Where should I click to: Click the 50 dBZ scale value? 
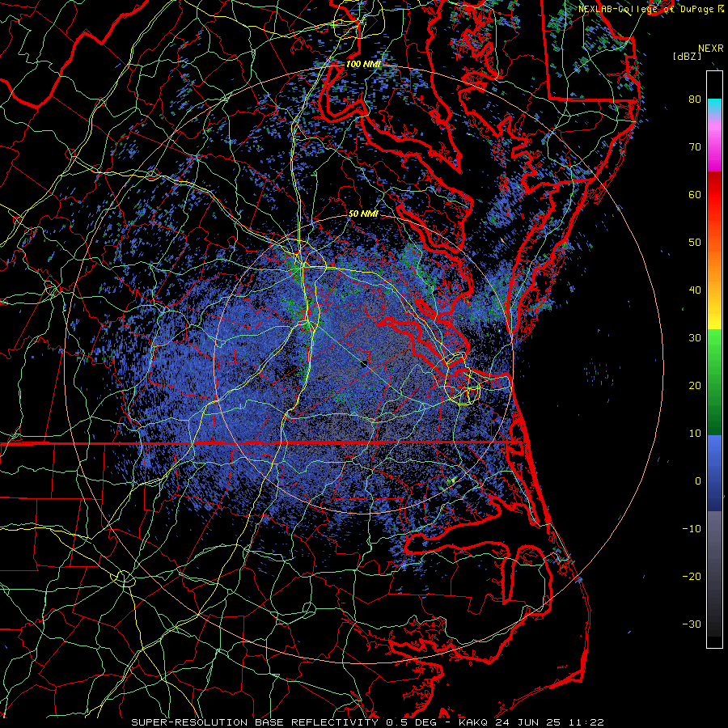(x=695, y=243)
